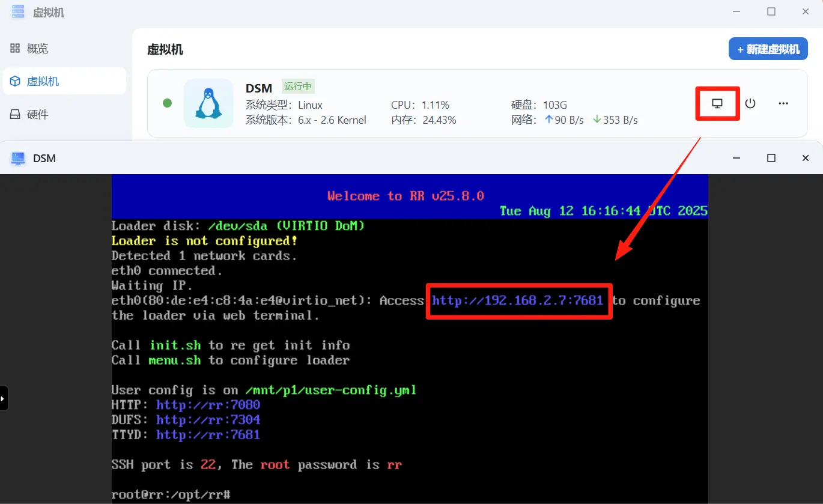Click the 运行中 status badge
The height and width of the screenshot is (504, 823).
298,87
